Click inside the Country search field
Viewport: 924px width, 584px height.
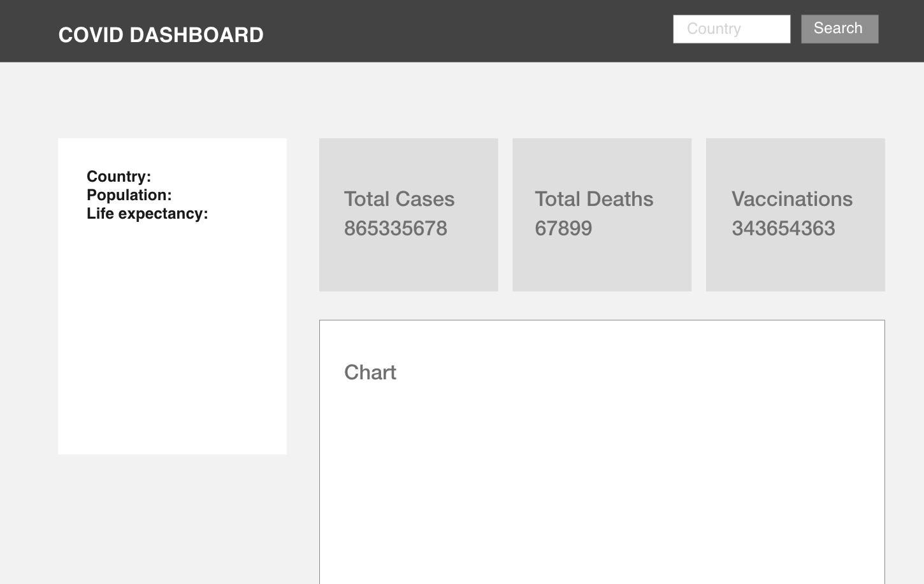click(x=731, y=28)
